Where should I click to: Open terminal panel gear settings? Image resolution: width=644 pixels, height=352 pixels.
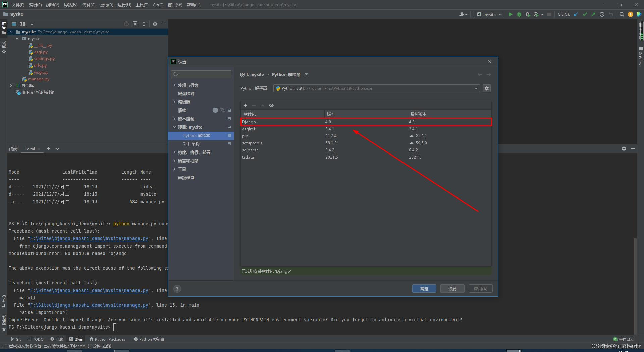point(624,149)
